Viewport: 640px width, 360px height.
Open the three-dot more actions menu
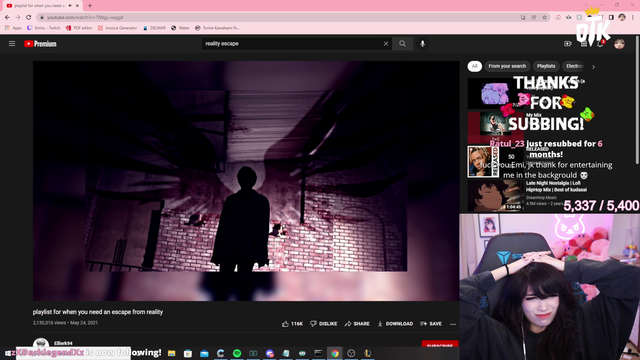click(x=453, y=324)
